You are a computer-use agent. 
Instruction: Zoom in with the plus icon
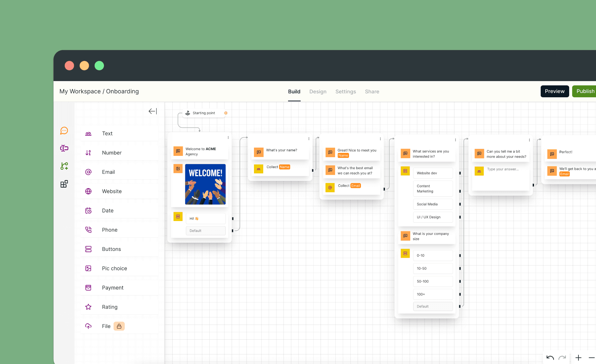[578, 358]
